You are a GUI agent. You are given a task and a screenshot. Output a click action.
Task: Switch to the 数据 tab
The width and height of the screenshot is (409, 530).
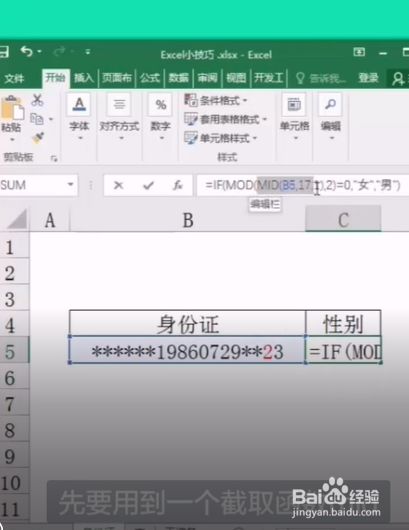[x=178, y=78]
